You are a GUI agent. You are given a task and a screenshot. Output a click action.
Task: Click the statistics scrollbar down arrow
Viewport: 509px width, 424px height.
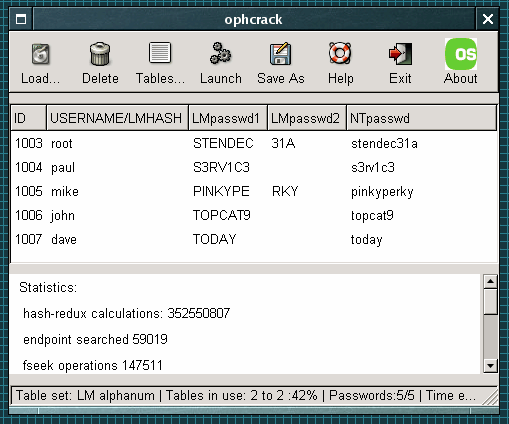tap(490, 366)
